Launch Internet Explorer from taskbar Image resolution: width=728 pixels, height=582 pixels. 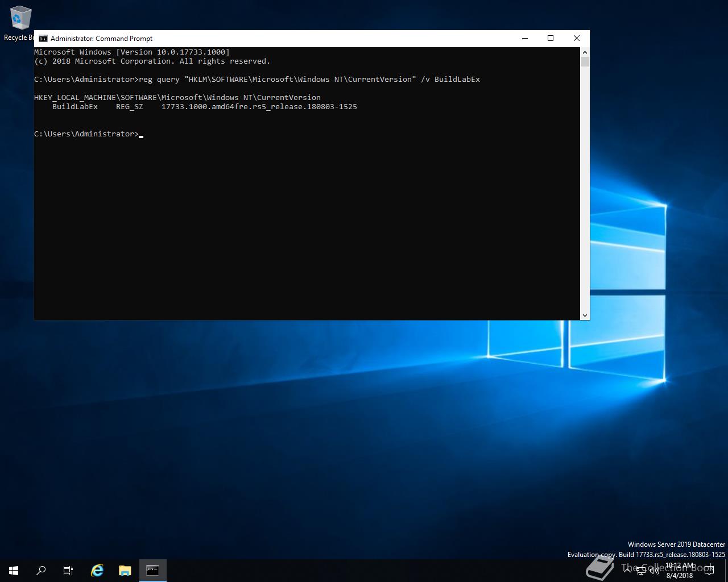pos(97,571)
